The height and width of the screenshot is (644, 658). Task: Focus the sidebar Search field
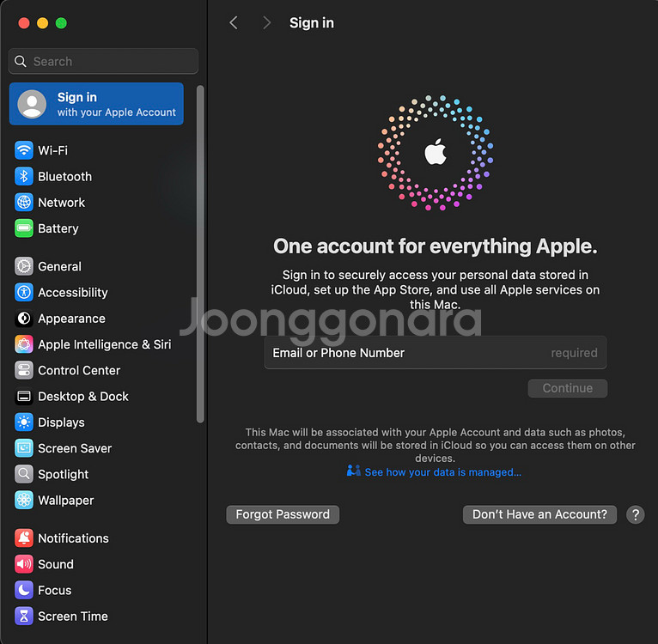click(103, 61)
